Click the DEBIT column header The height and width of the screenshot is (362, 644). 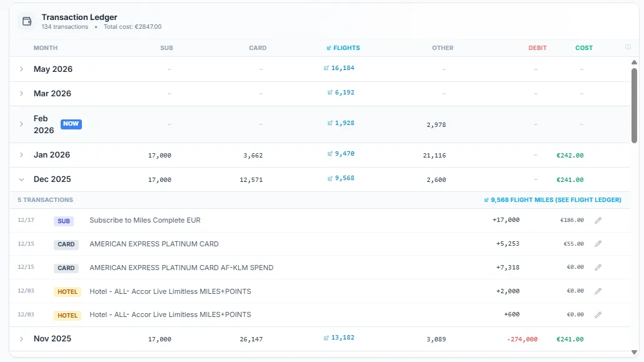pyautogui.click(x=537, y=48)
